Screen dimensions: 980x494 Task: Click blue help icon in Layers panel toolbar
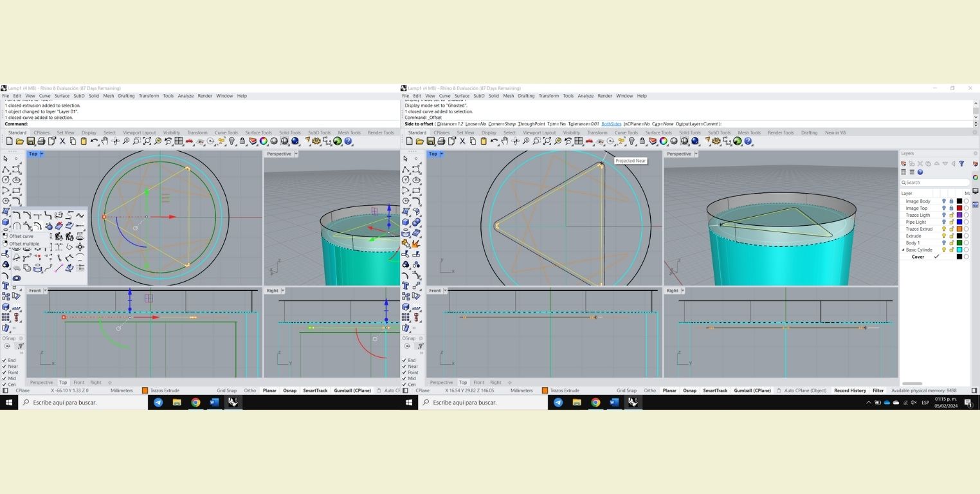tap(920, 172)
